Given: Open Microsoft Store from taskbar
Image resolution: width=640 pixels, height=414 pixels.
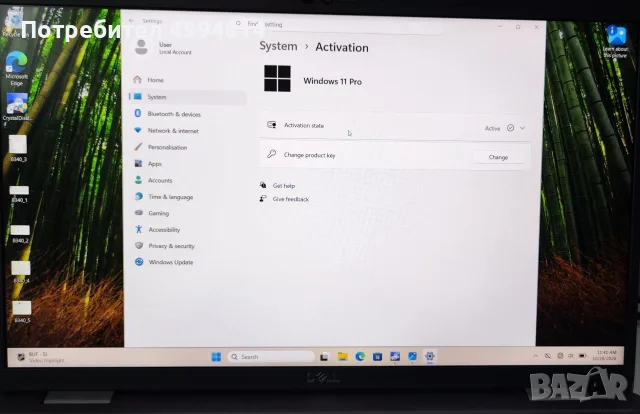Looking at the screenshot, I should (x=378, y=357).
